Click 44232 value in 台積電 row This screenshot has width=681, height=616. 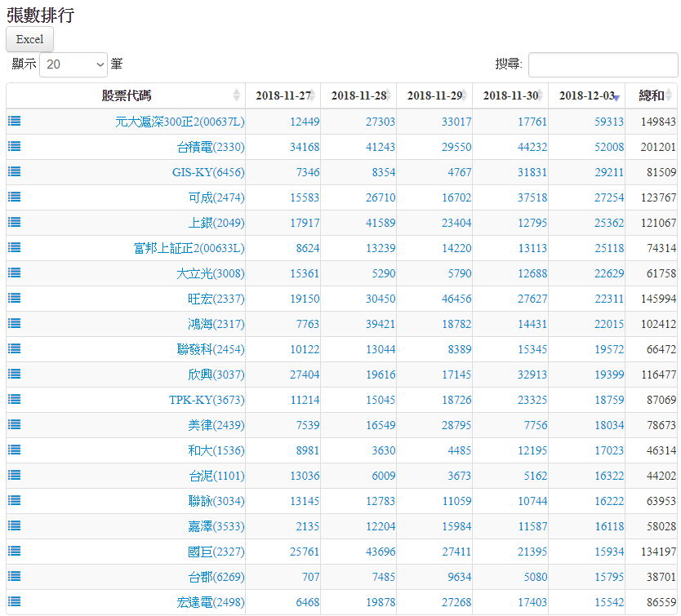(x=532, y=147)
